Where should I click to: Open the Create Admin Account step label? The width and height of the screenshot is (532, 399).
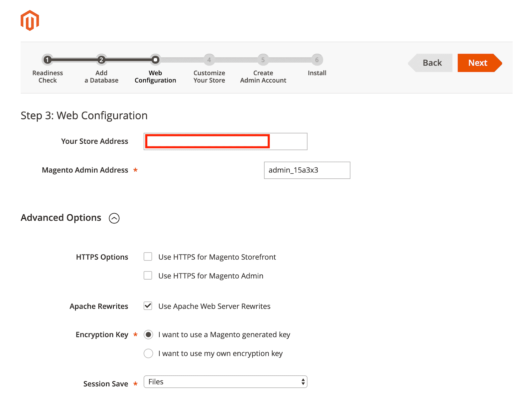click(x=263, y=77)
